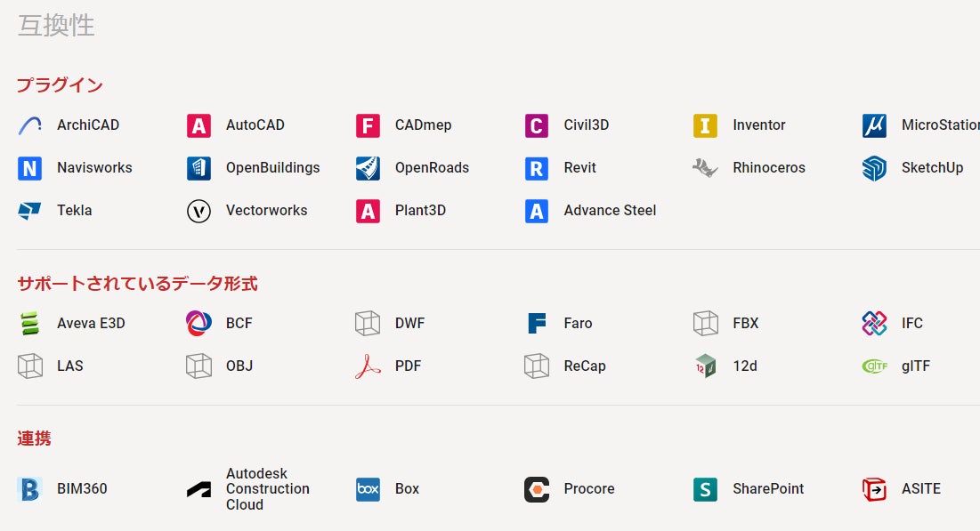Click the ArchiCAD arc icon

pos(29,125)
